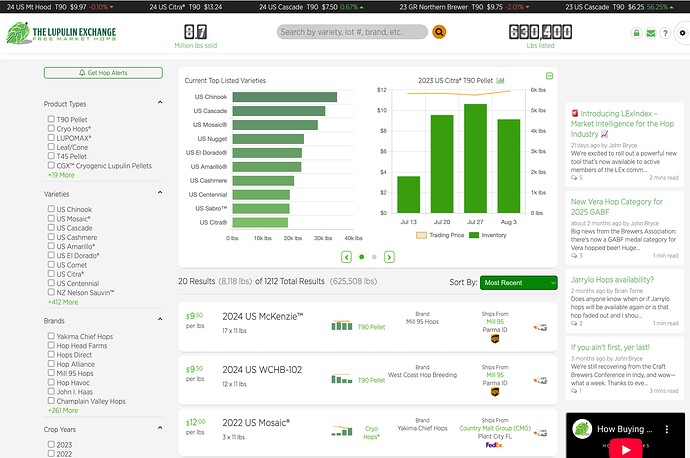Image resolution: width=690 pixels, height=458 pixels.
Task: Open the help question mark icon
Action: coord(665,33)
